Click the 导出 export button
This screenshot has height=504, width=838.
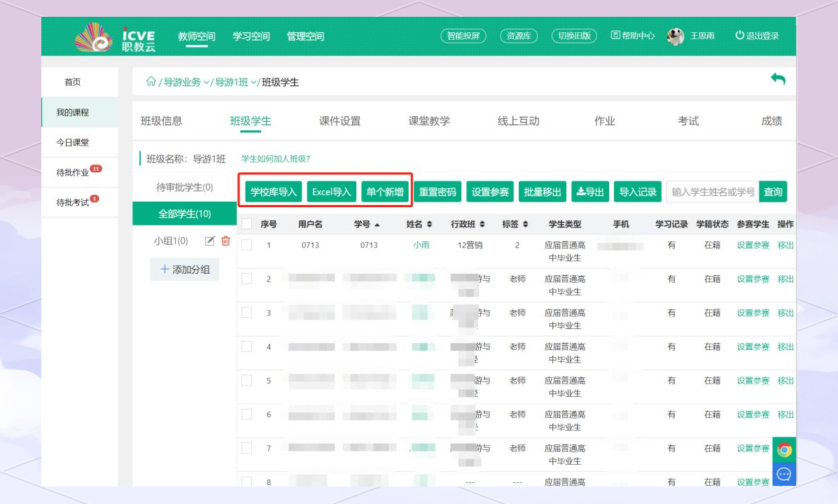point(590,192)
